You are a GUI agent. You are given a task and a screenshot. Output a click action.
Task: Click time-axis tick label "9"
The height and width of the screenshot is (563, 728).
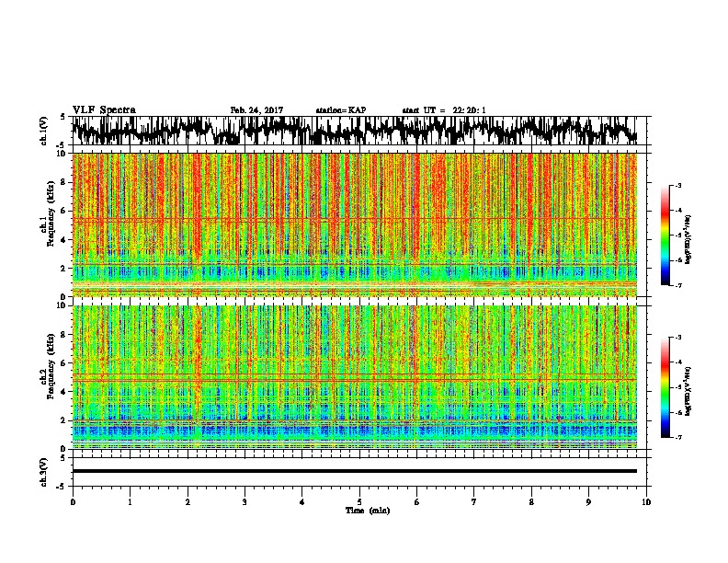[588, 502]
